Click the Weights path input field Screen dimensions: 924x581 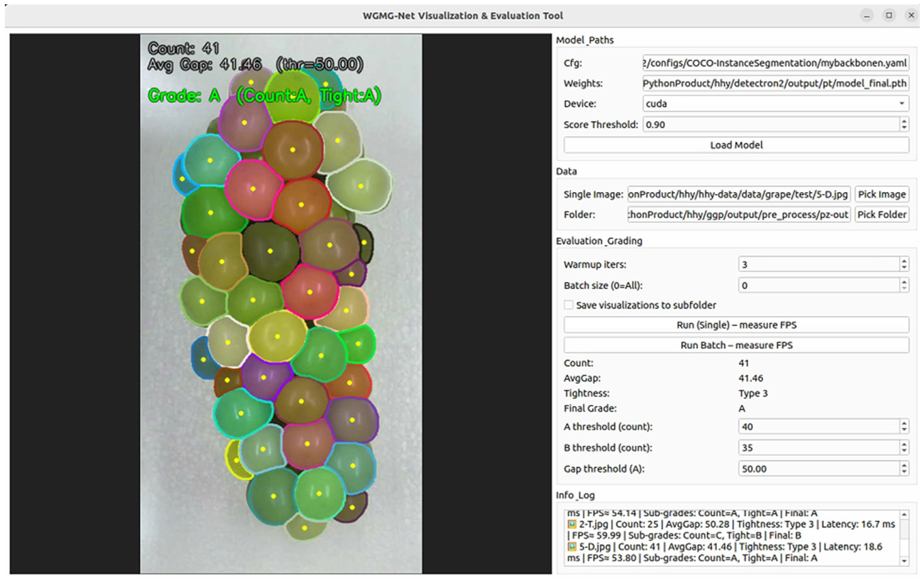tap(775, 83)
